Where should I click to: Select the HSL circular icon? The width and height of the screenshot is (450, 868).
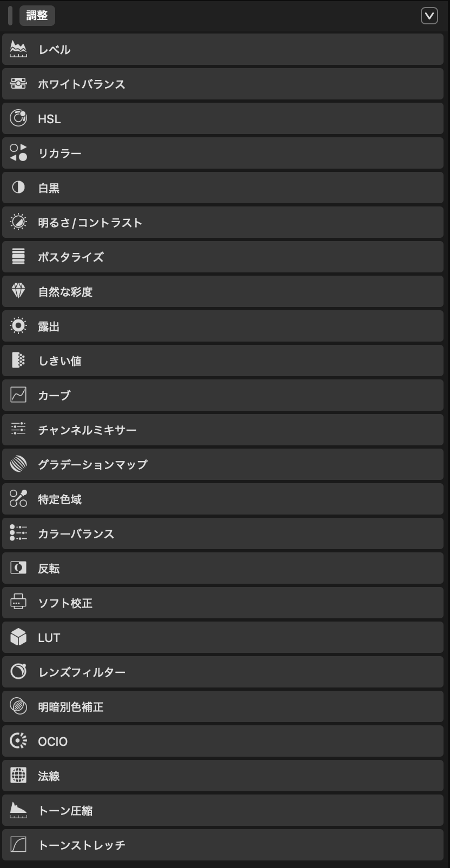[x=18, y=118]
